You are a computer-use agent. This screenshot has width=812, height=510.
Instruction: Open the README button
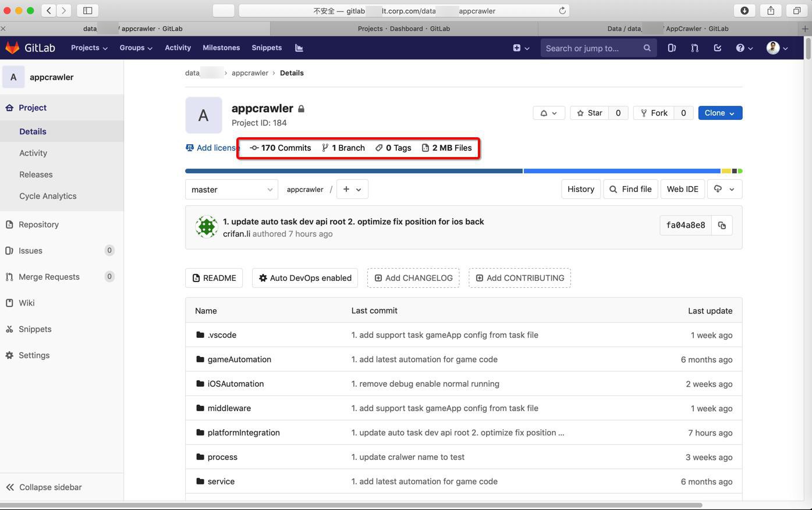(x=214, y=278)
